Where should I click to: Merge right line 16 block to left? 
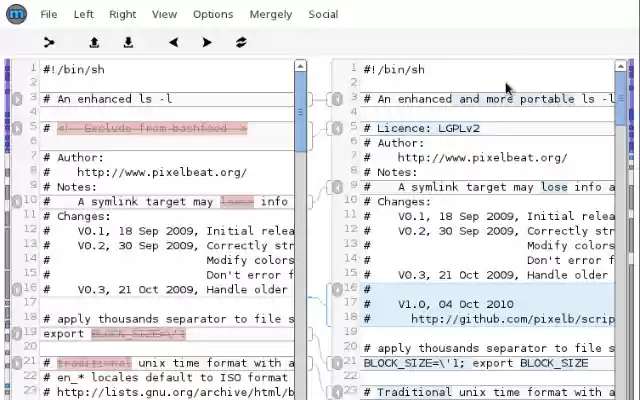coord(337,289)
